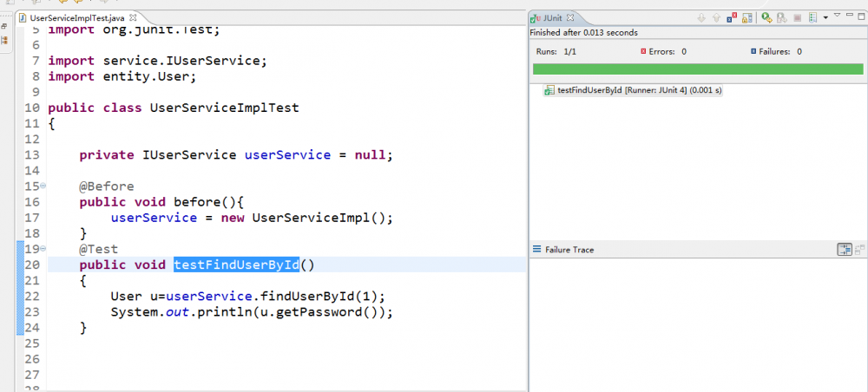Toggle Show Failures Only in JUnit view
This screenshot has width=868, height=392.
coord(732,17)
